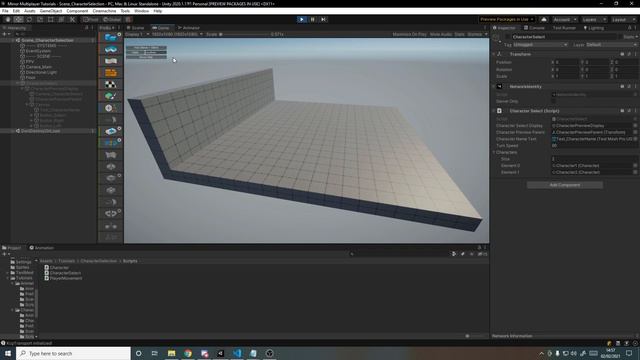Open the Character Select (Script) component menu
The height and width of the screenshot is (360, 640).
[636, 111]
